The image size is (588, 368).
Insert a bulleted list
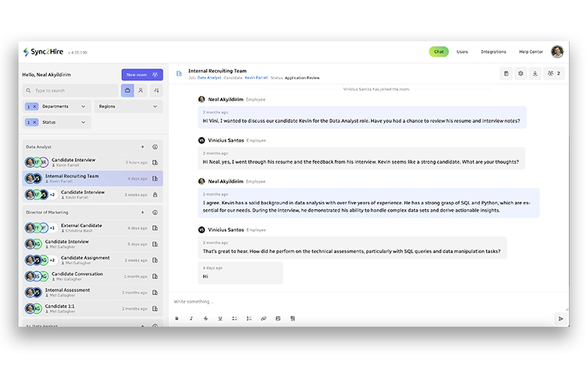[234, 319]
